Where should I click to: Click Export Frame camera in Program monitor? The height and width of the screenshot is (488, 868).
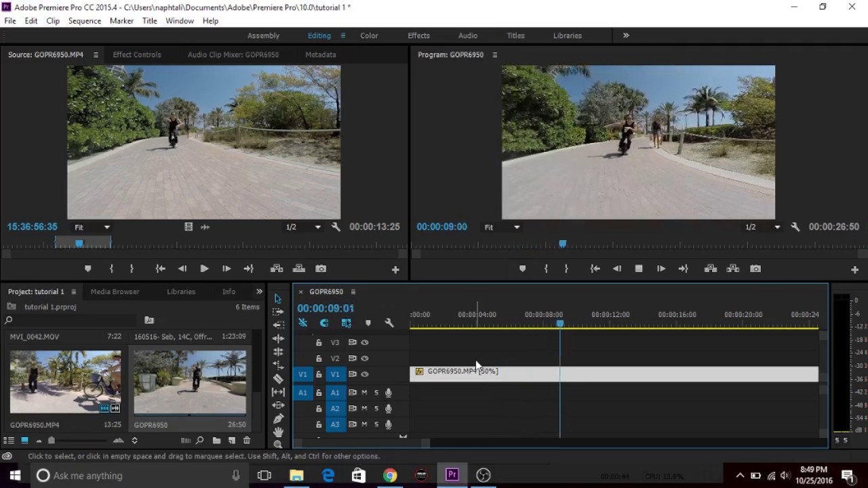click(x=755, y=269)
